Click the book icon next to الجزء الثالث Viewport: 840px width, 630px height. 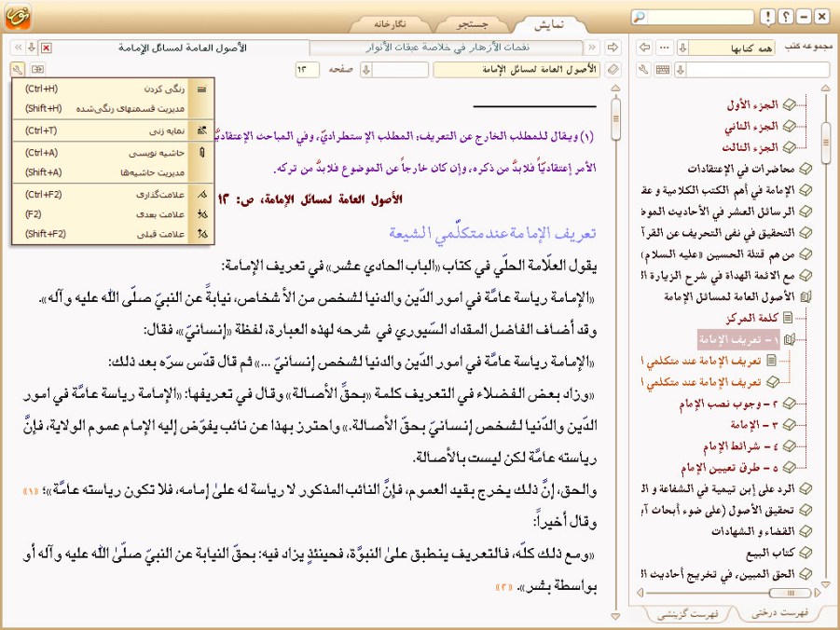pos(789,147)
